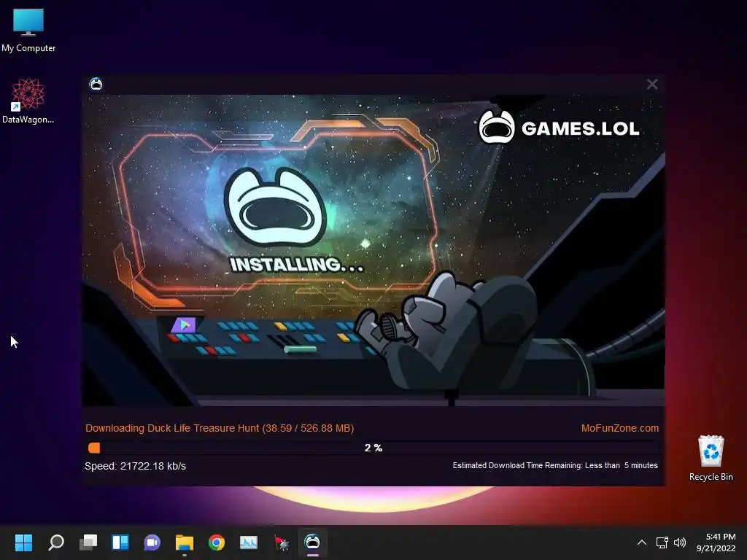Open File Explorer from taskbar

click(185, 542)
